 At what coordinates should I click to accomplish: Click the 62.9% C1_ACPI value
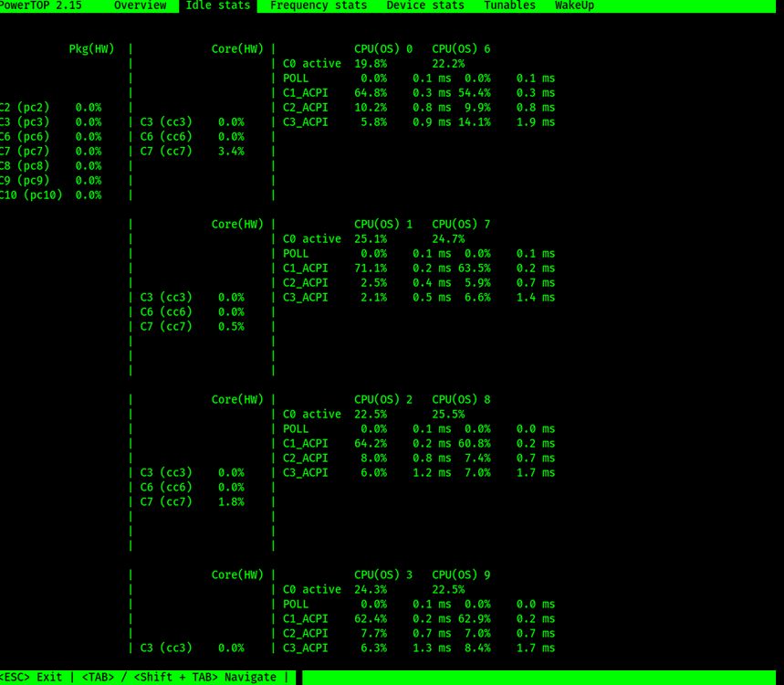tap(475, 619)
